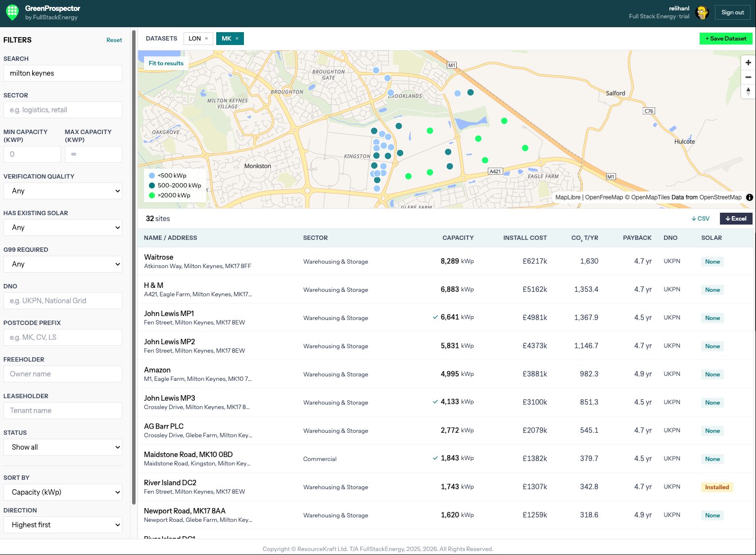This screenshot has width=756, height=555.
Task: Download results as CSV
Action: 700,219
